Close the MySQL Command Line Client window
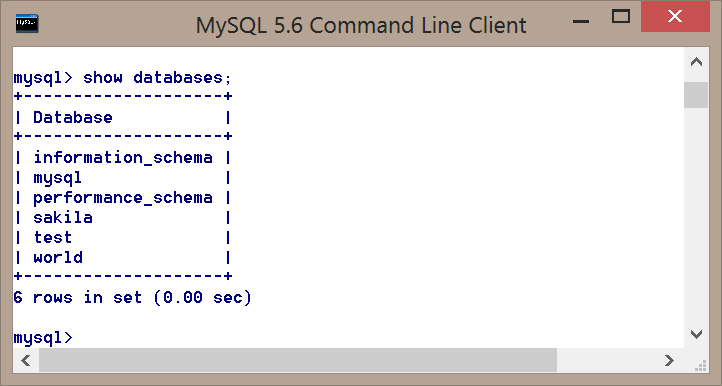722x386 pixels. point(675,17)
